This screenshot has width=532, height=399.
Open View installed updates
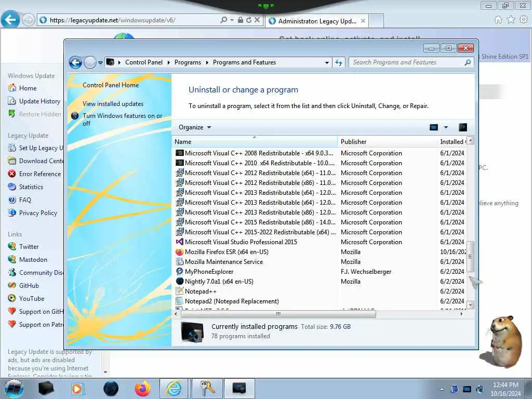tap(113, 104)
